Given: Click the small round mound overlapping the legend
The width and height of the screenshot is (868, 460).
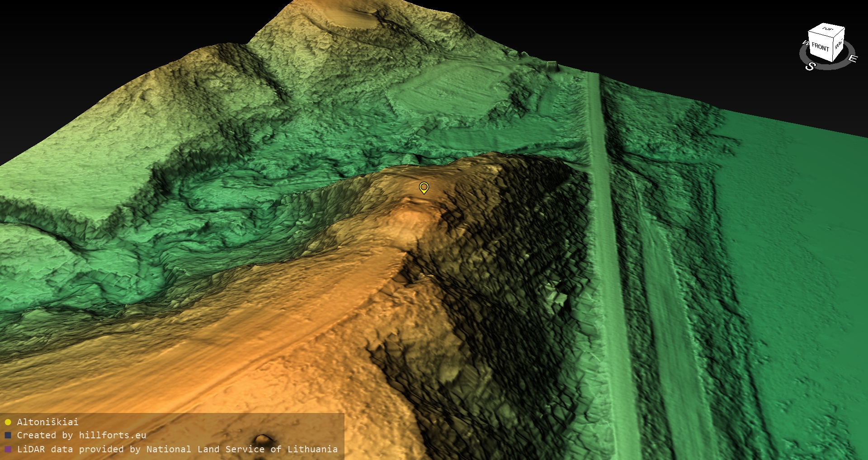Looking at the screenshot, I should point(262,439).
